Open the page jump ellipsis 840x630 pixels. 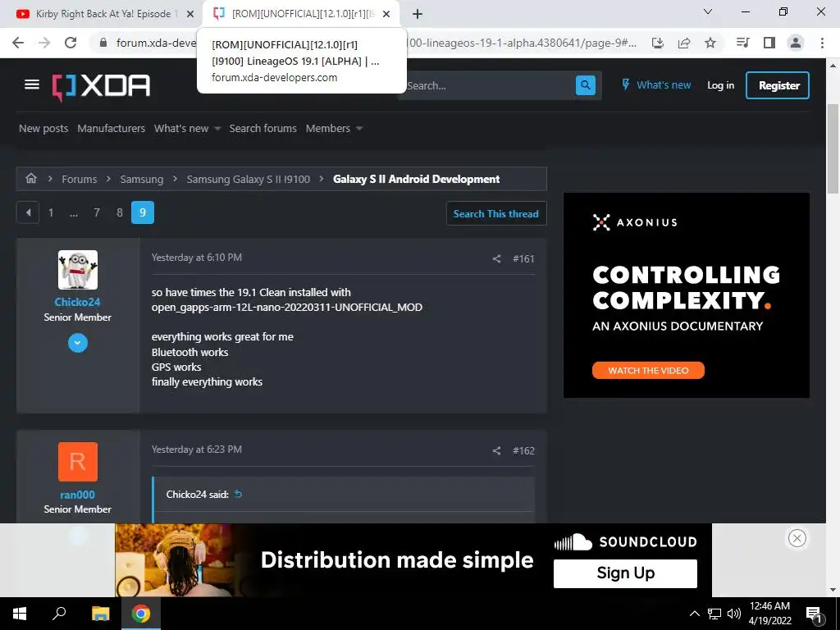coord(73,212)
